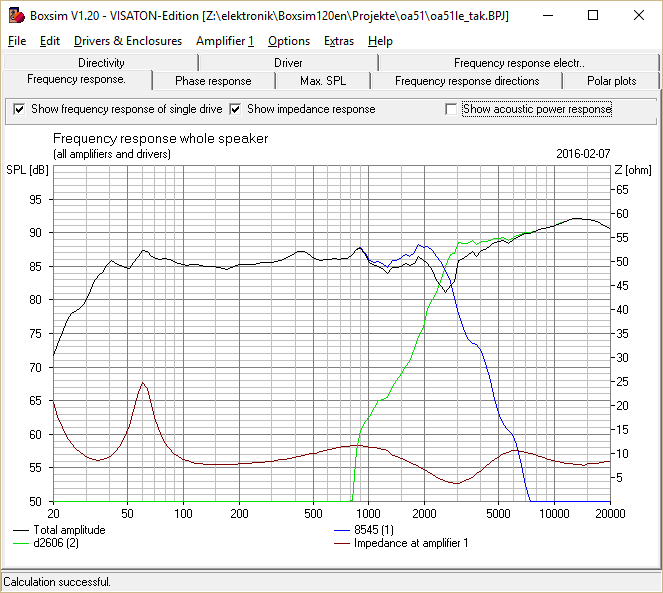Switch to the Phase response tab
The height and width of the screenshot is (593, 663).
213,81
